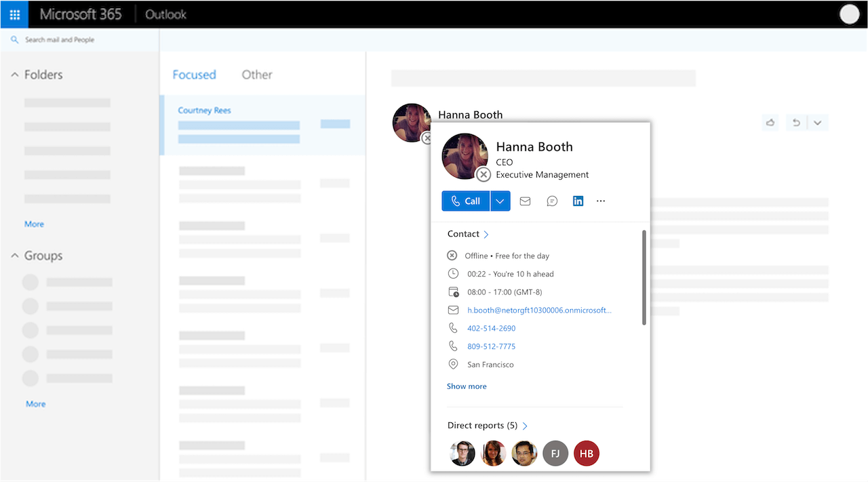Viewport: 868px width, 482px height.
Task: Click the search mail and people icon
Action: click(14, 39)
